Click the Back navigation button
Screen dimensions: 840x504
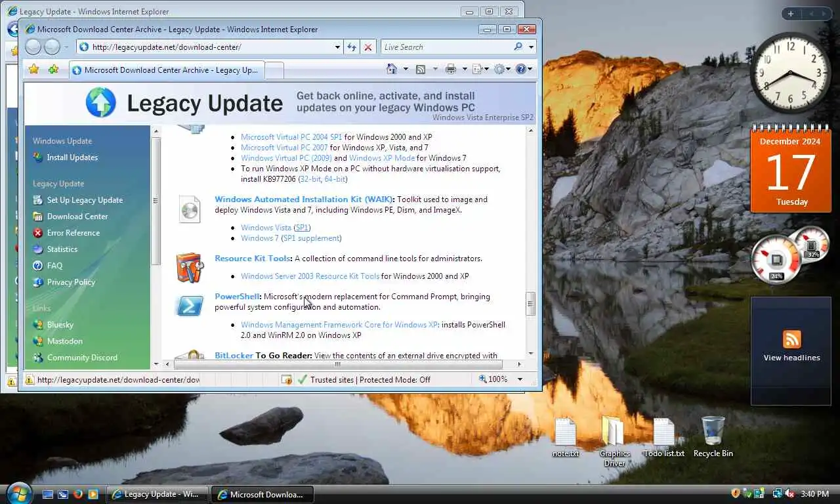(33, 47)
